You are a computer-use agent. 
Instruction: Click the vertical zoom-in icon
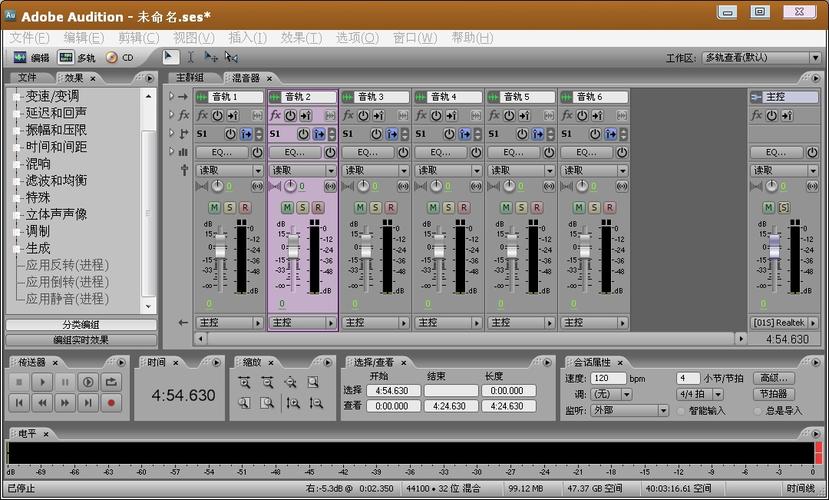[293, 403]
